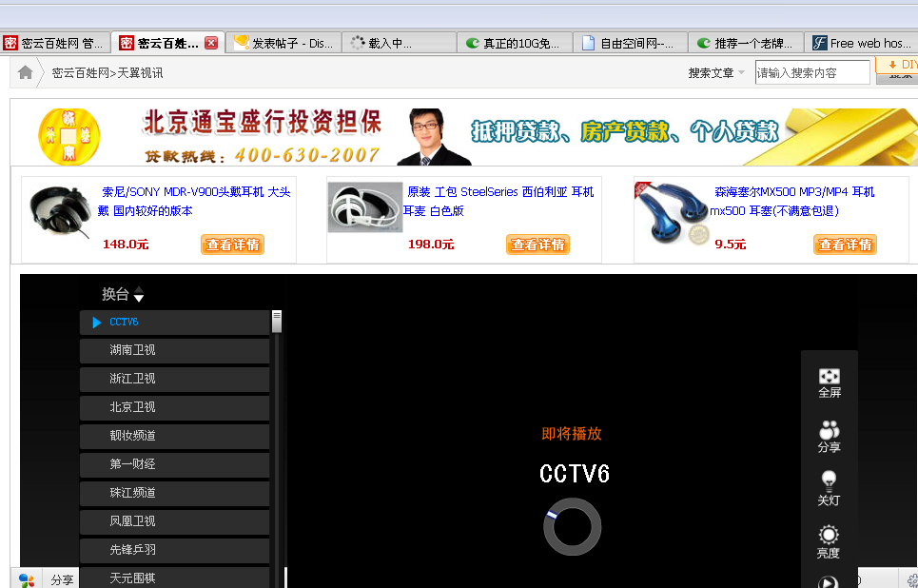Open the 搜索文章 search type dropdown

click(x=716, y=73)
